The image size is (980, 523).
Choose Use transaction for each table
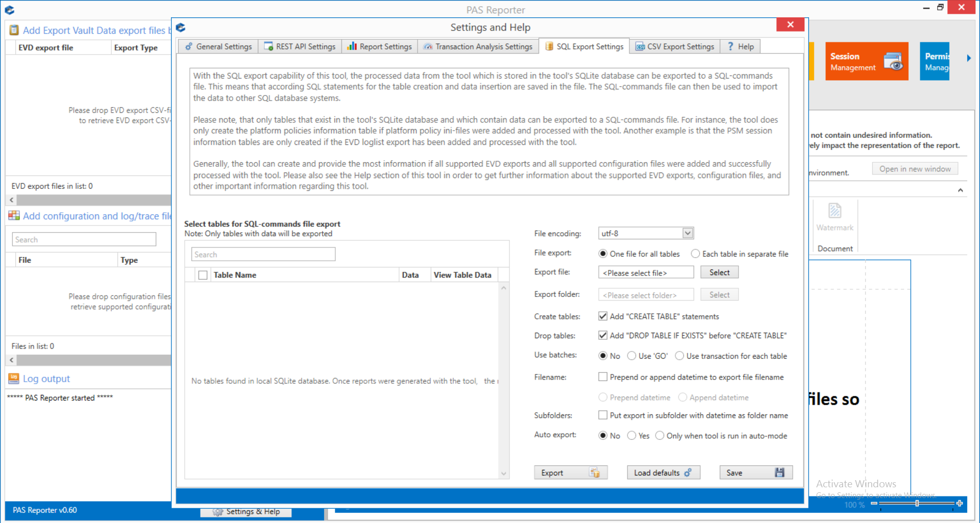pos(679,356)
